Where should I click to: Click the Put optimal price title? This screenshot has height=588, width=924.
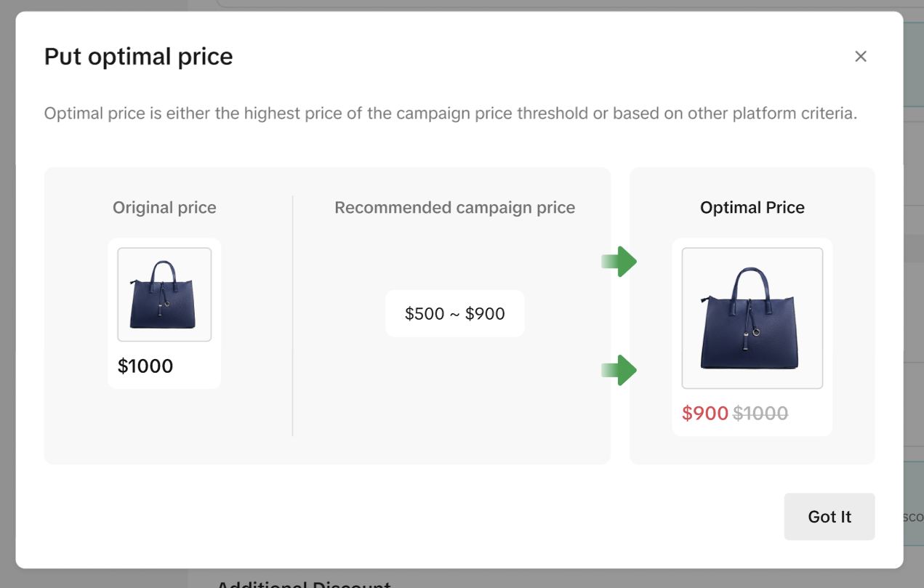click(x=138, y=57)
